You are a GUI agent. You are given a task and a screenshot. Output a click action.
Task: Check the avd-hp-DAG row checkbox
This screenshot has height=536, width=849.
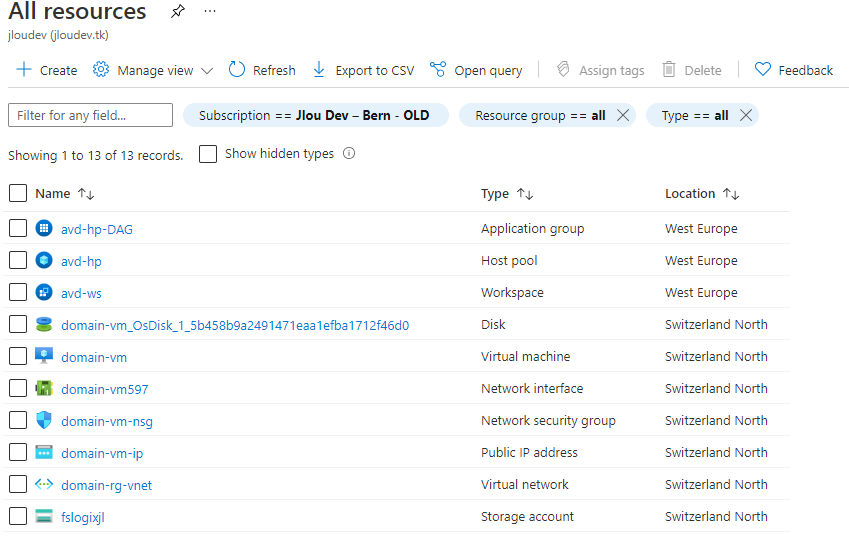pos(18,228)
